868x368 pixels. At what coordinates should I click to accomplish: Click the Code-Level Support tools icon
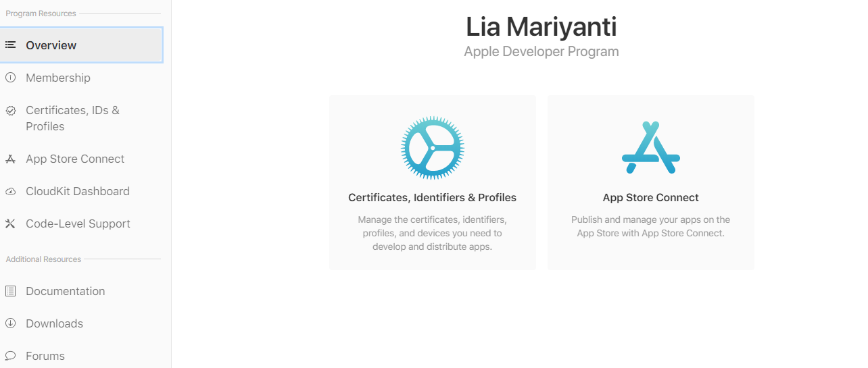pos(10,224)
